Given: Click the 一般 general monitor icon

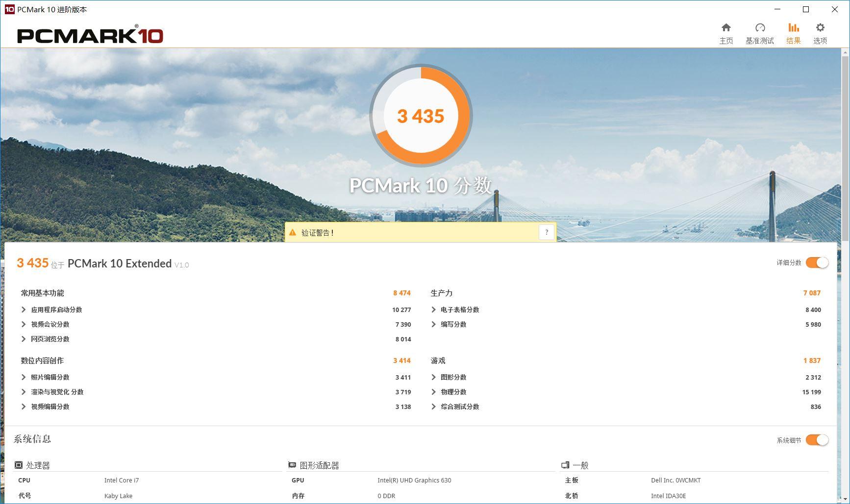Looking at the screenshot, I should (x=565, y=465).
